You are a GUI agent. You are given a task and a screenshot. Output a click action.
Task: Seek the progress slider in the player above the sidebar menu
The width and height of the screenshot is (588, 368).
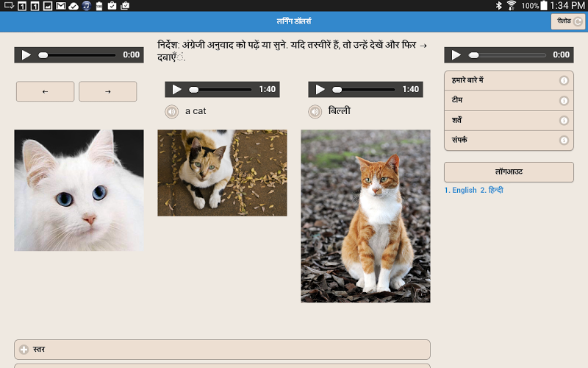[x=507, y=55]
